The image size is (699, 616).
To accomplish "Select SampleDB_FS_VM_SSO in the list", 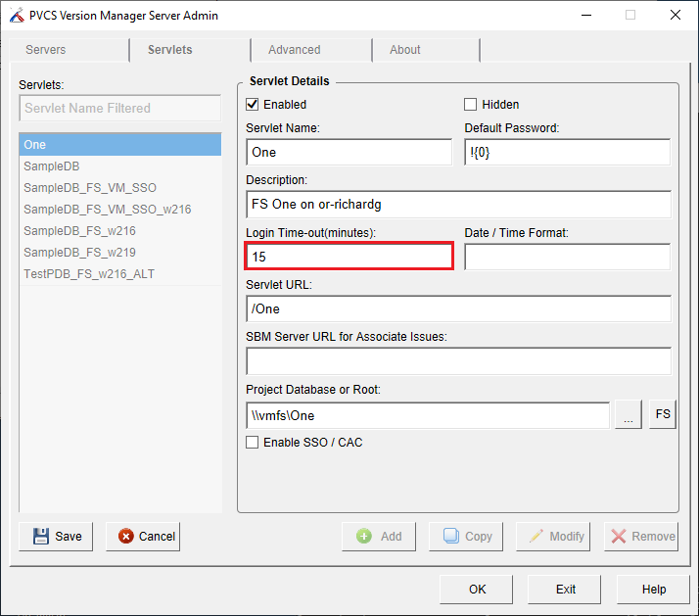I will 119,188.
